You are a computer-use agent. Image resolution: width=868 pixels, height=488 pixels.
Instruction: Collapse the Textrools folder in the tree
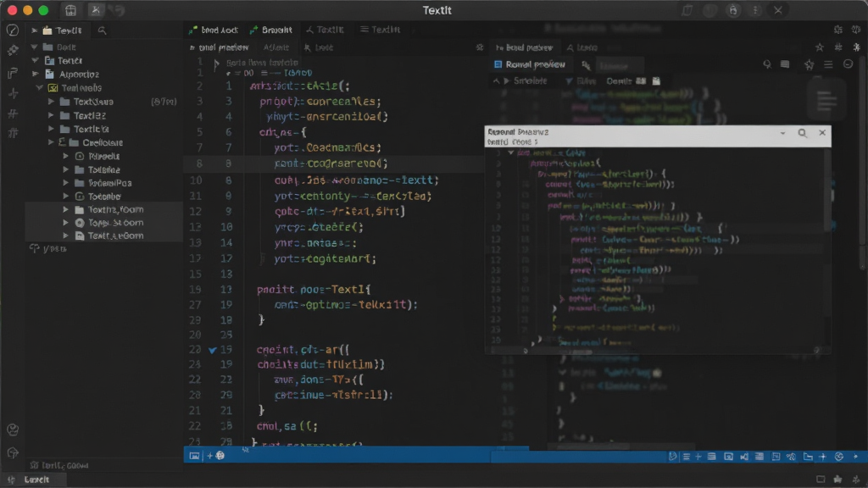point(39,88)
